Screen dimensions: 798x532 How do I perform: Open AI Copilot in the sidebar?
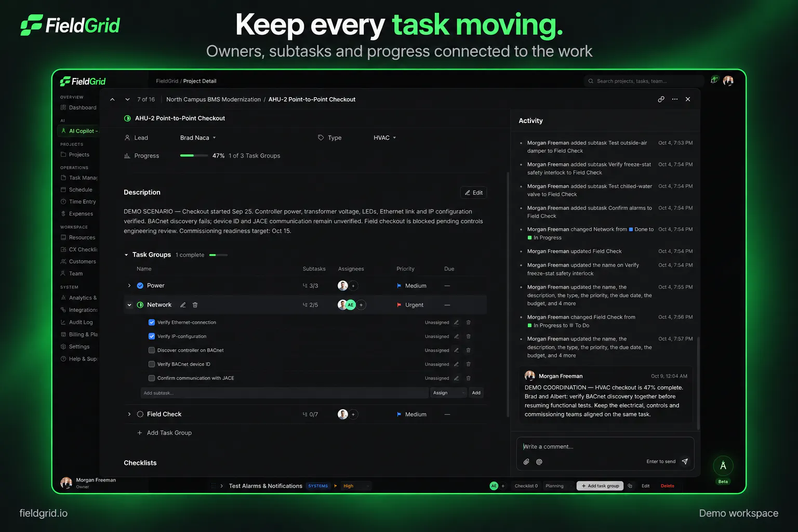click(78, 131)
